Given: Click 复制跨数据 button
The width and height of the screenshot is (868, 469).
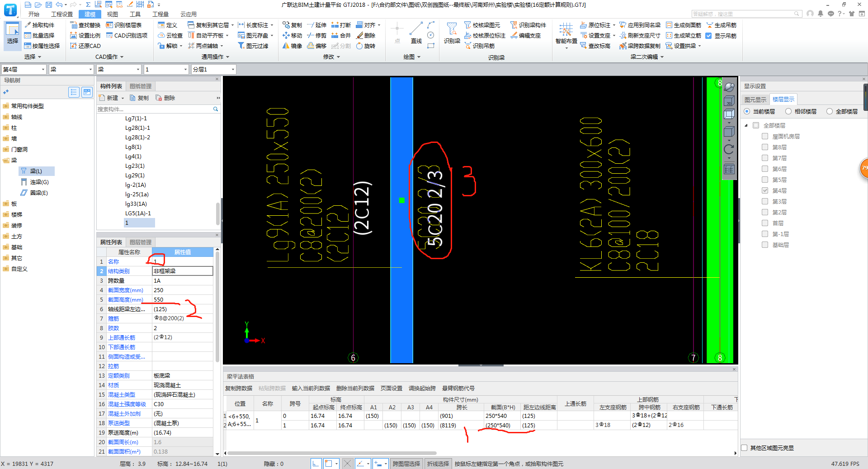Looking at the screenshot, I should coord(239,388).
